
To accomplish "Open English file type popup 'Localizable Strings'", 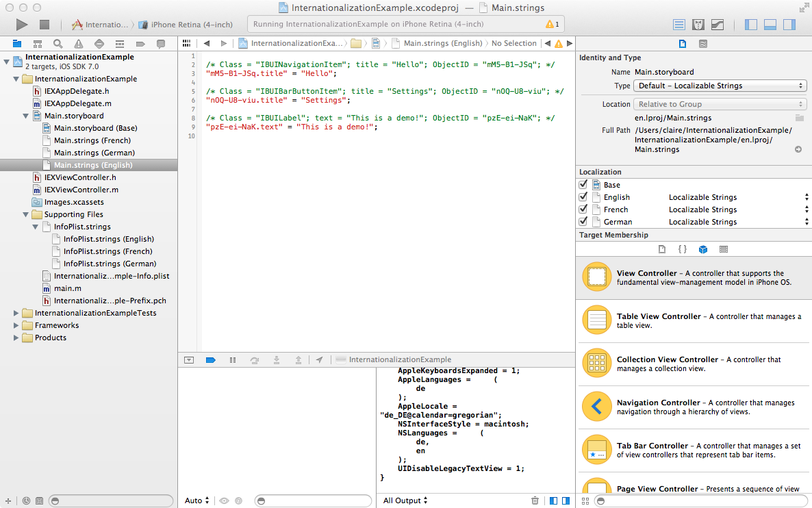I will [x=739, y=197].
